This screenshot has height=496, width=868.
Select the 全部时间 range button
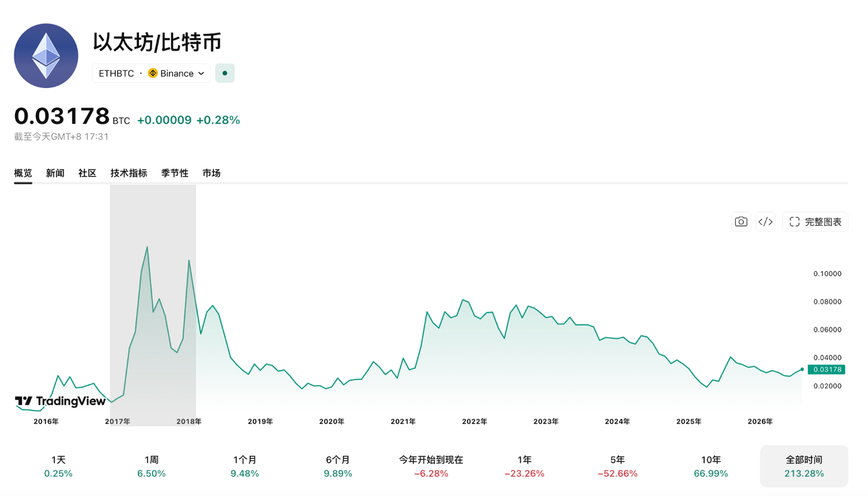coord(804,466)
